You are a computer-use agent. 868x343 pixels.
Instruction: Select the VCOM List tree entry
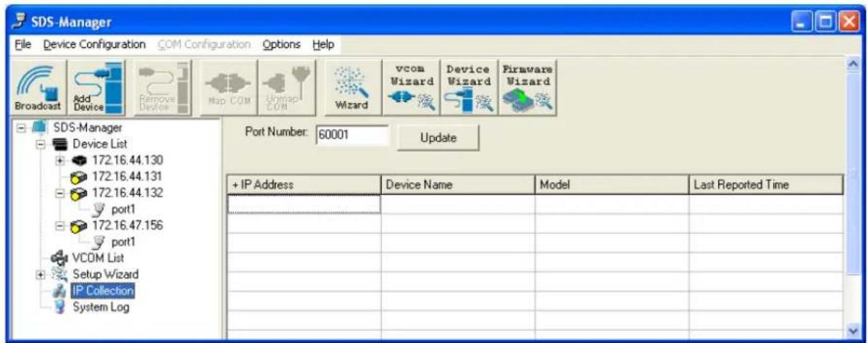coord(99,257)
